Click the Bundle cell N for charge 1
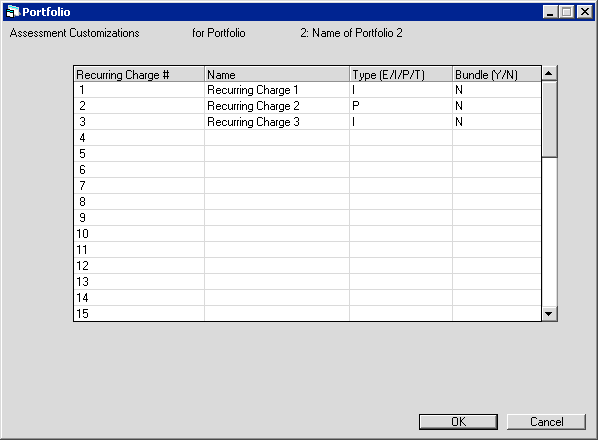 pyautogui.click(x=497, y=90)
